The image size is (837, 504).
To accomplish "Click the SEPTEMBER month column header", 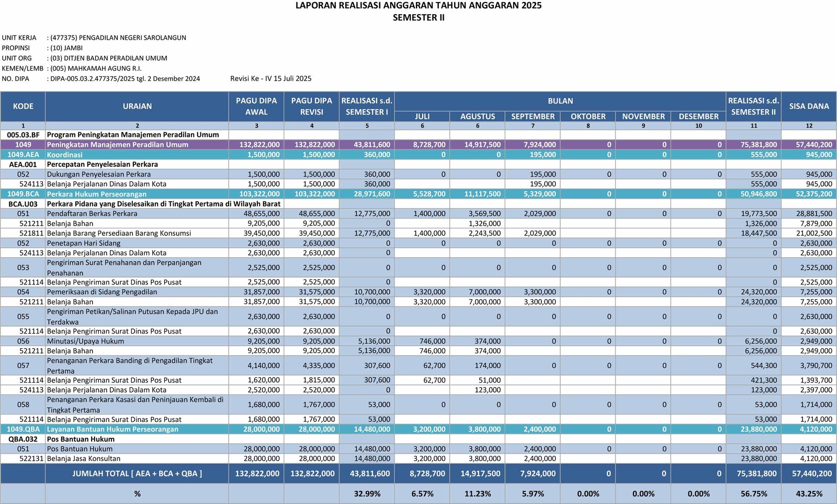I will 533,117.
